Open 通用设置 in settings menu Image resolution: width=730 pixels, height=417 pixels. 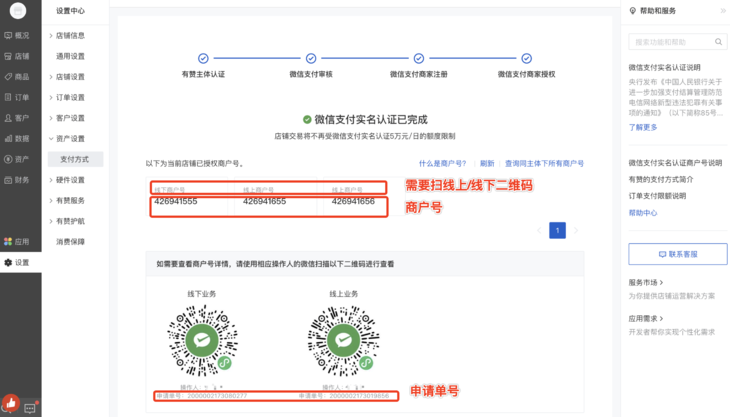coord(70,56)
